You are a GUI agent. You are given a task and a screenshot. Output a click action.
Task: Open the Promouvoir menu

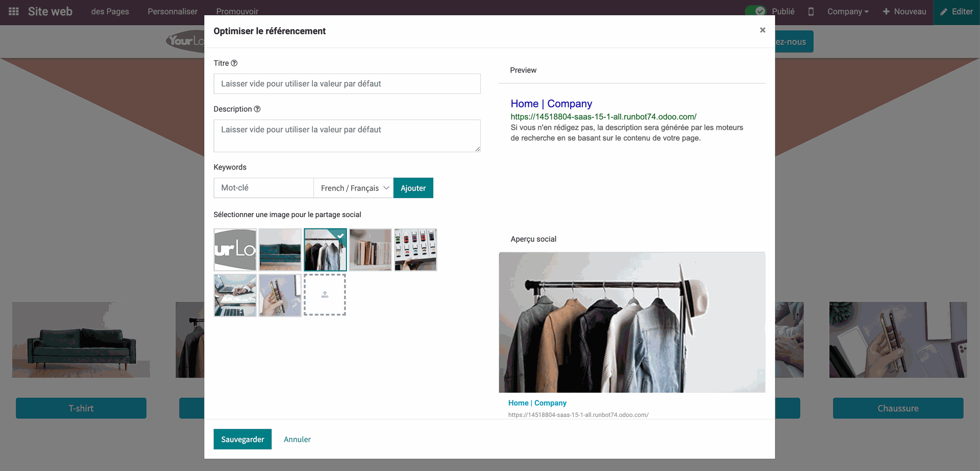(x=237, y=11)
